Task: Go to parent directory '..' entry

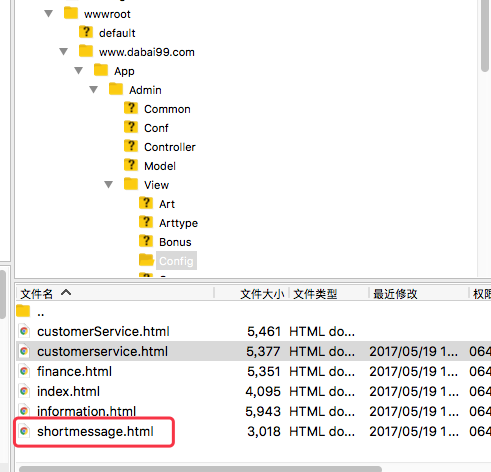Action: (x=41, y=313)
